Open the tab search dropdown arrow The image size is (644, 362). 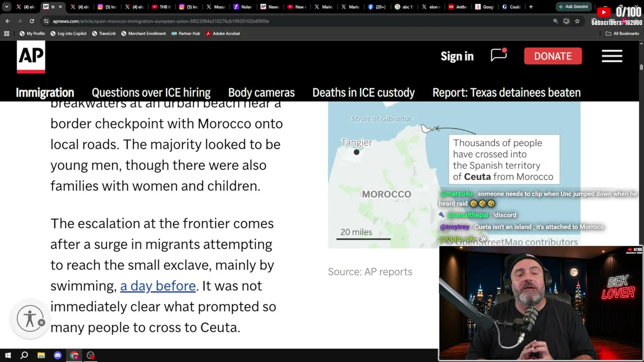pyautogui.click(x=7, y=7)
